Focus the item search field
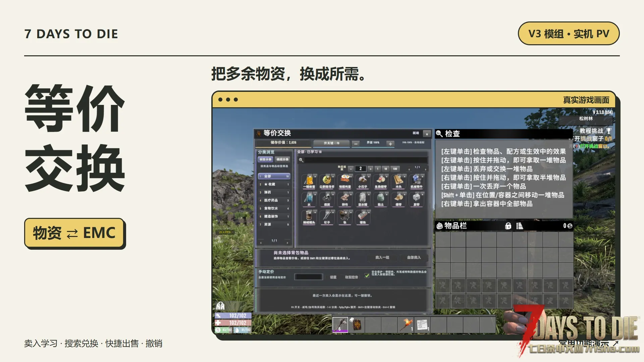Screen dimensions: 644x362 (363, 160)
